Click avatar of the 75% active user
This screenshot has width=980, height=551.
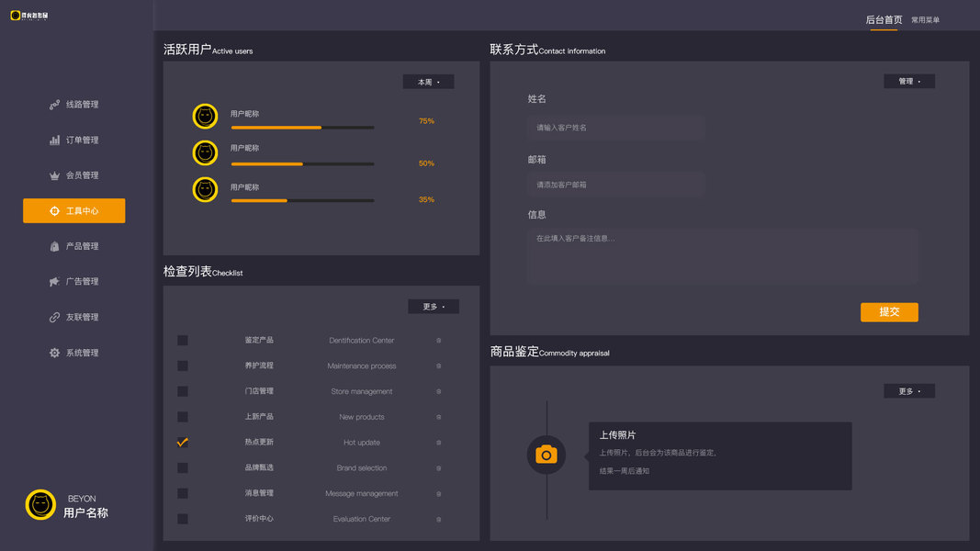point(205,117)
